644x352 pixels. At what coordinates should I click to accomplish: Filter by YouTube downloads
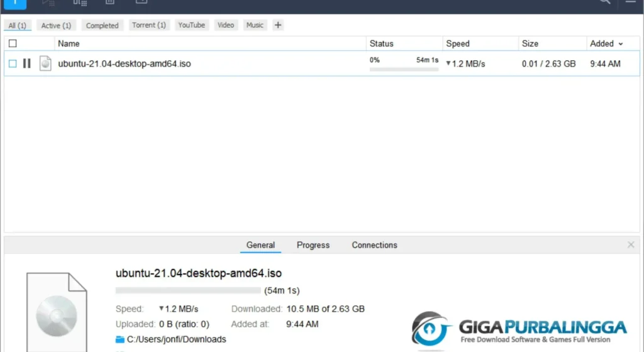(x=191, y=25)
